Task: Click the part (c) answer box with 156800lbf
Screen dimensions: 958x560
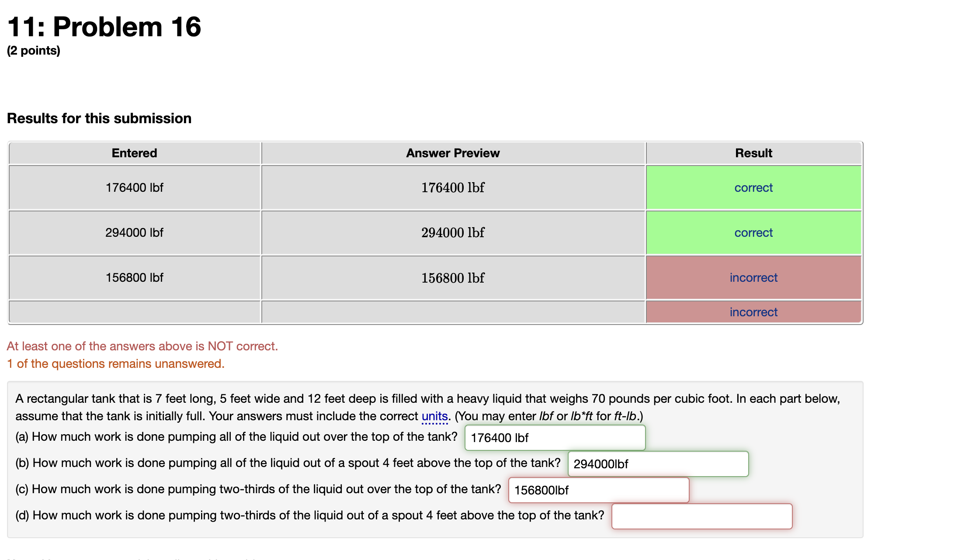Action: (x=598, y=490)
